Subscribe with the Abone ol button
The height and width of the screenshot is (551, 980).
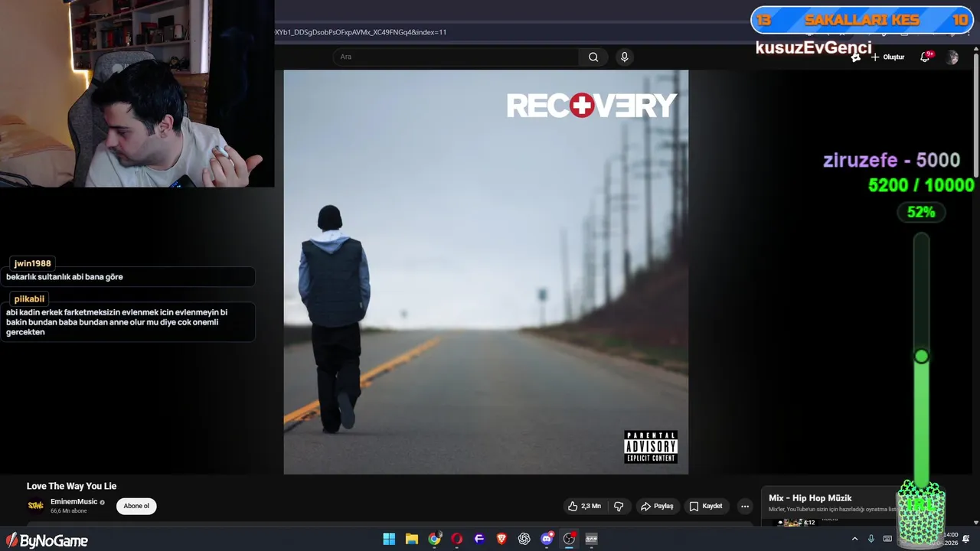tap(136, 506)
